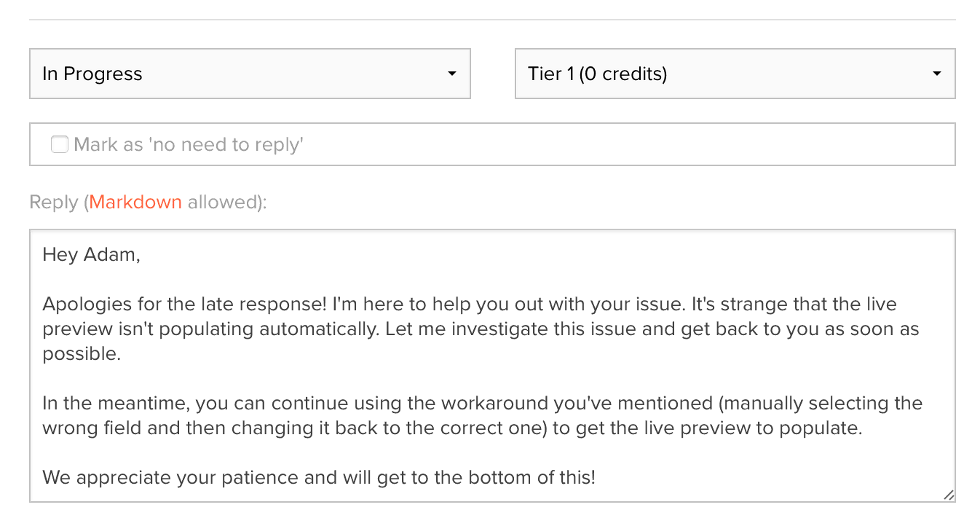
Task: Place cursor at end of "bottom of this!"
Action: [596, 478]
